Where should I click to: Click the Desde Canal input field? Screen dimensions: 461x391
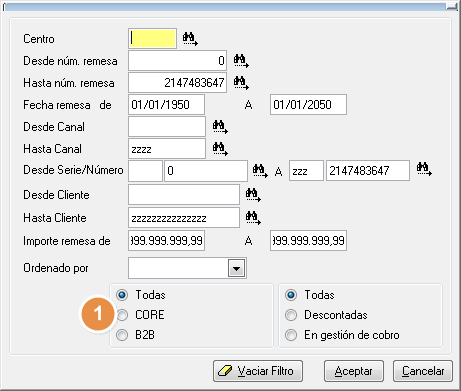coord(167,127)
